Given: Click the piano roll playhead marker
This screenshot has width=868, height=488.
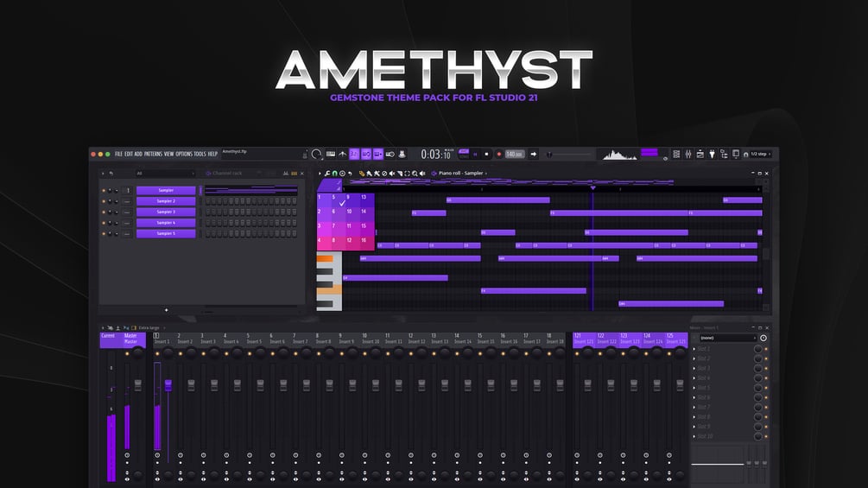Looking at the screenshot, I should coord(592,188).
